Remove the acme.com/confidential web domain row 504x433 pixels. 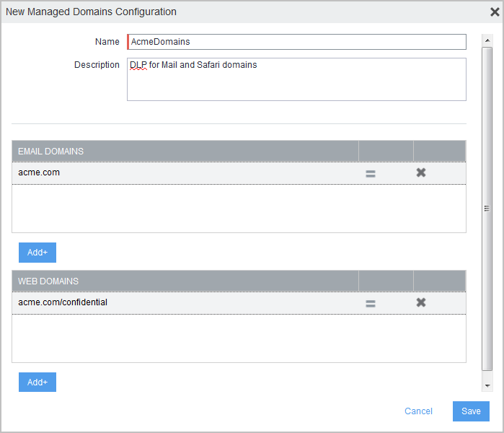pos(421,302)
